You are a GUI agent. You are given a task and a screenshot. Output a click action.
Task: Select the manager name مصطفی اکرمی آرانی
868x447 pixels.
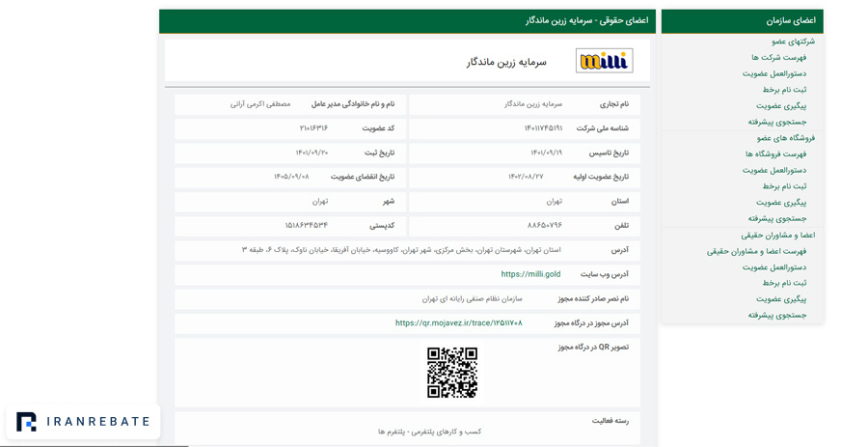click(x=260, y=104)
